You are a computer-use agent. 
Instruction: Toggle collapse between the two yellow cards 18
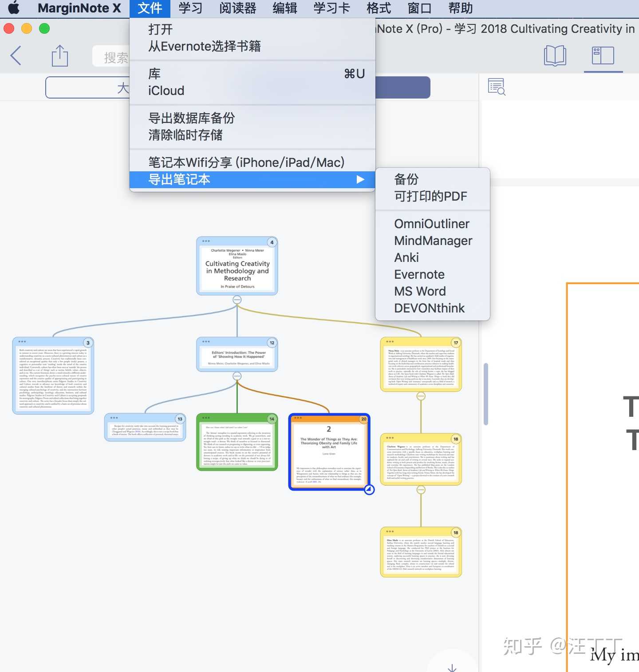point(421,490)
